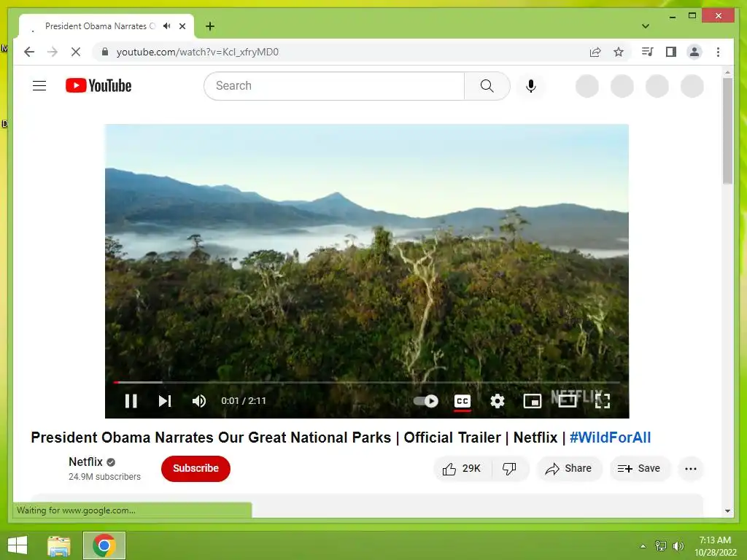Search with your voice microphone
This screenshot has width=747, height=560.
tap(531, 86)
